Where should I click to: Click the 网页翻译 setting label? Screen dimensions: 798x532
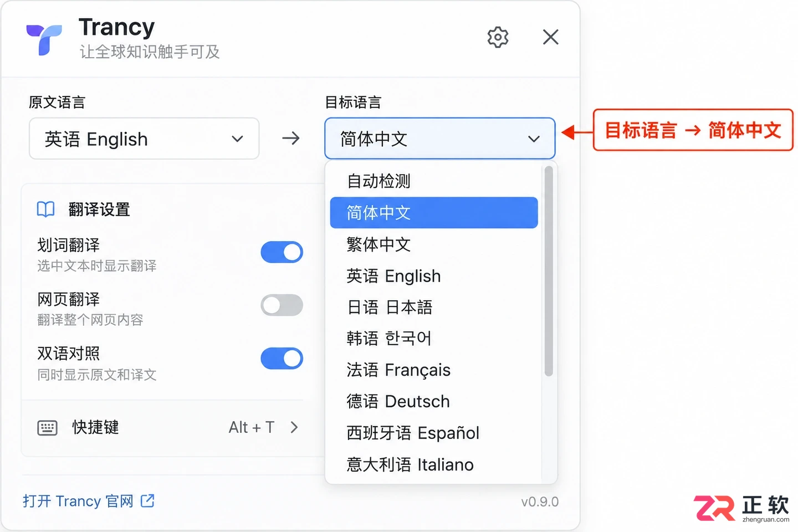point(69,299)
